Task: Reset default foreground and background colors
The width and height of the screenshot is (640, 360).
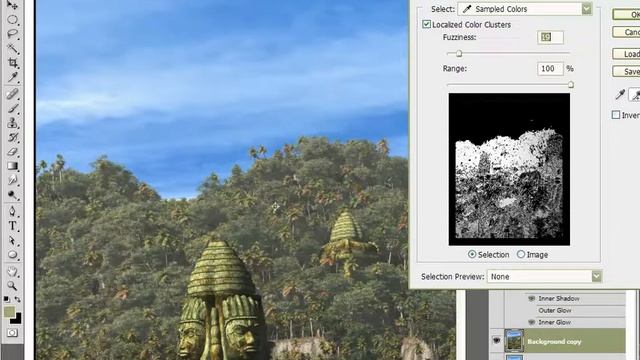Action: (x=7, y=299)
